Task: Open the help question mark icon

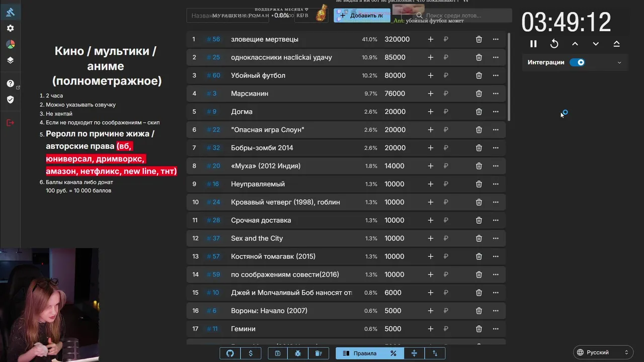Action: [x=10, y=83]
